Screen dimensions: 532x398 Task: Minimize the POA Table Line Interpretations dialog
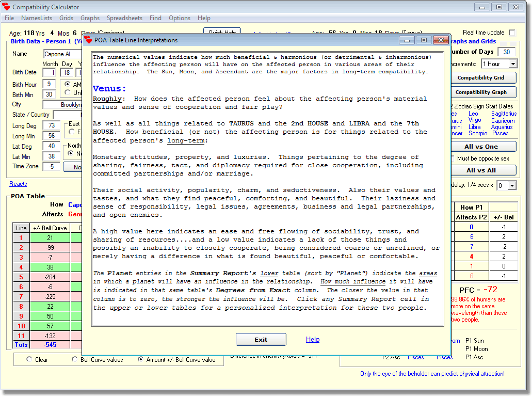pos(407,40)
